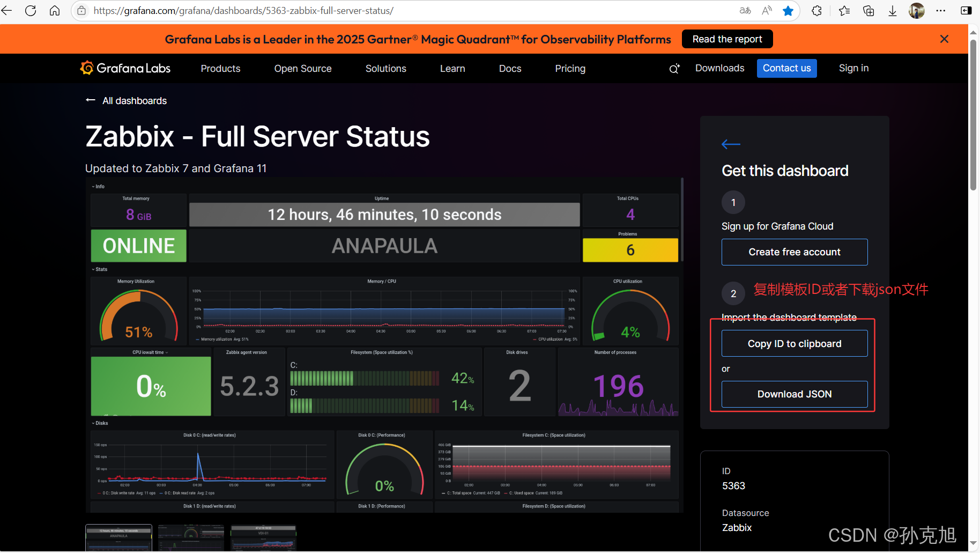This screenshot has height=553, width=980.
Task: Open the Open Source menu
Action: point(303,69)
